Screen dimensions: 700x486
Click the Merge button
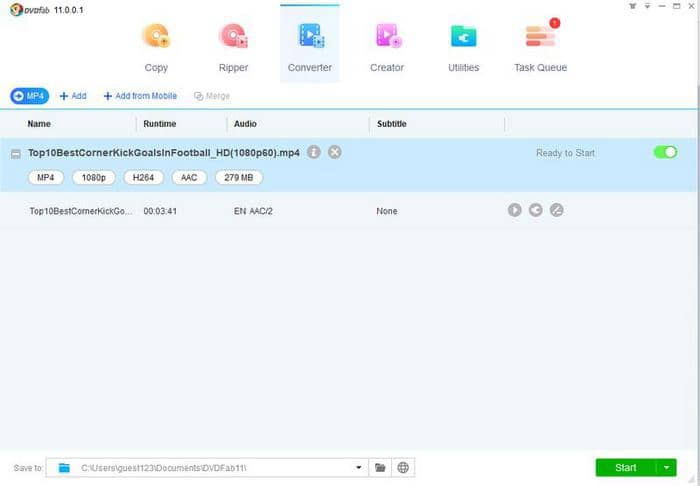212,96
